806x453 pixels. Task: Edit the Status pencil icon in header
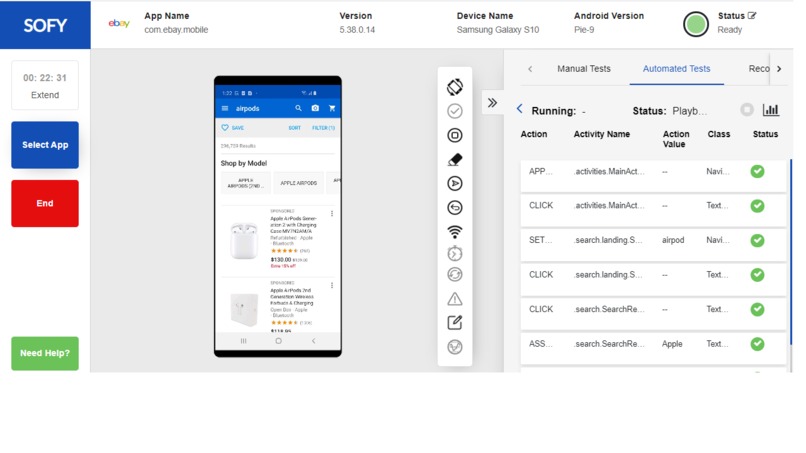point(752,16)
